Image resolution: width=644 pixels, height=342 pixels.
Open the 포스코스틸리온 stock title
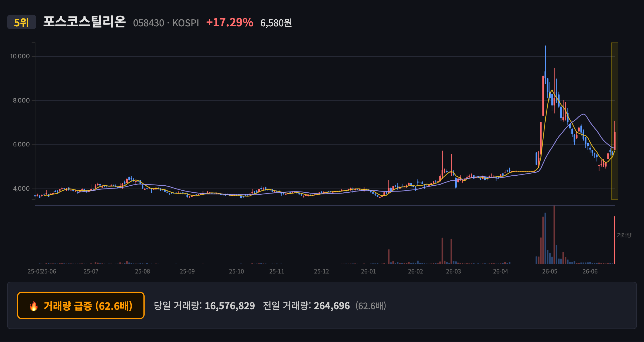pos(85,22)
